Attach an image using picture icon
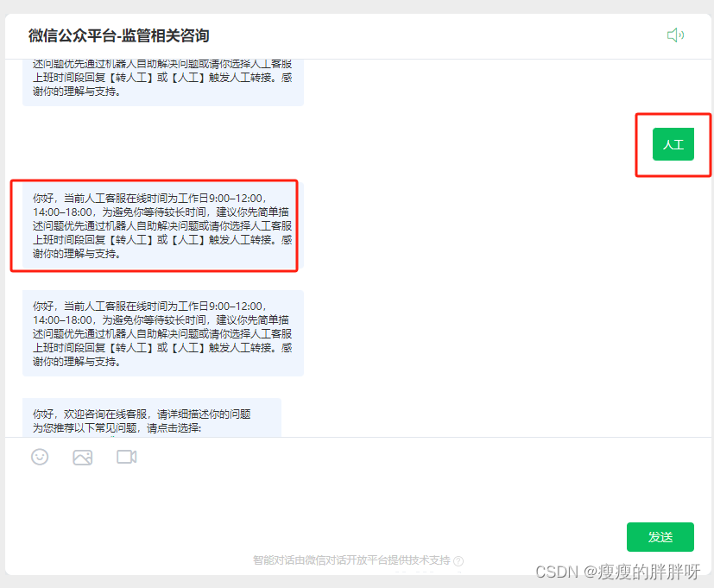 (x=82, y=458)
